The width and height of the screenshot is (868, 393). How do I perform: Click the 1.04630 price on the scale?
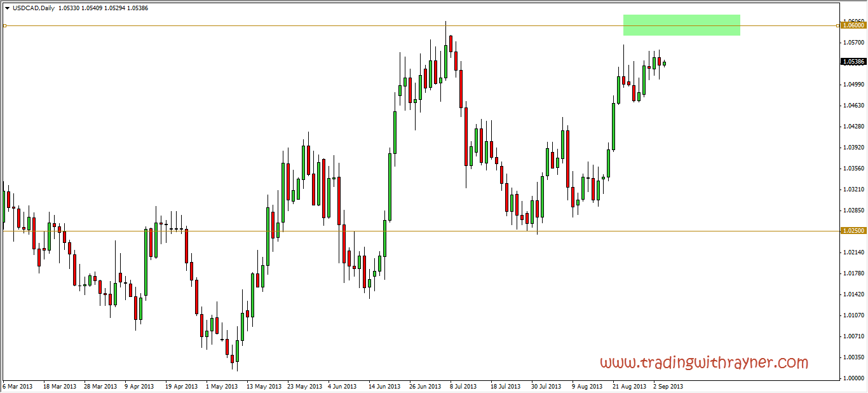coord(853,105)
